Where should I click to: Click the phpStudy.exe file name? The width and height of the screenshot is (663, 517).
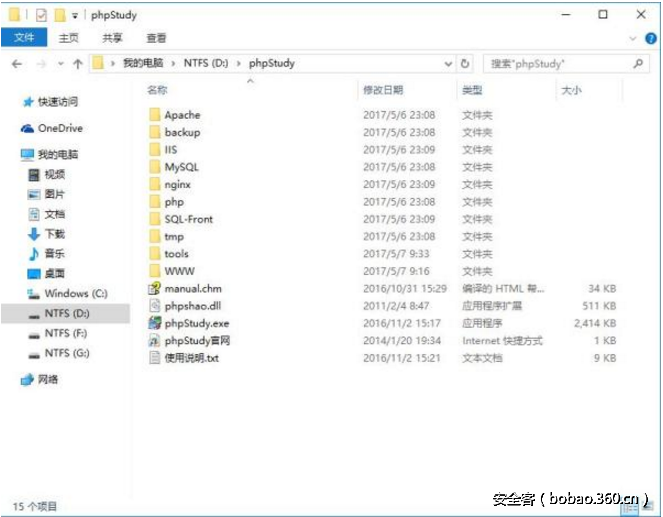coord(197,323)
